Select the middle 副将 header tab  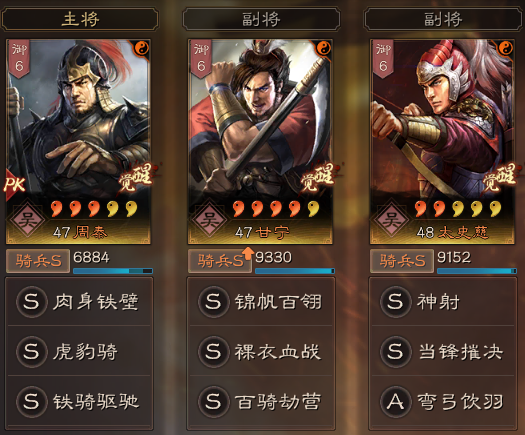coord(261,19)
